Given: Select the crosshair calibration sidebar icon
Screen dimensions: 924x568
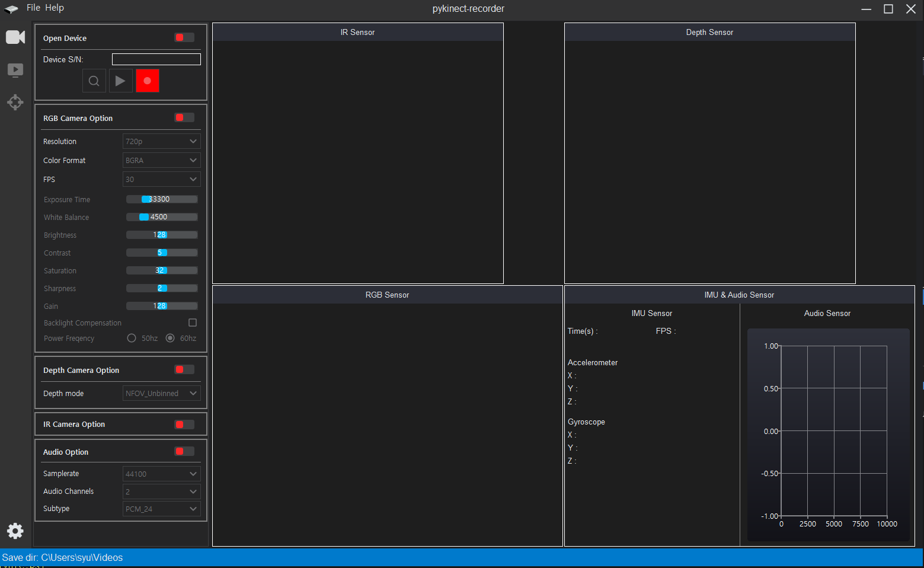Looking at the screenshot, I should click(x=15, y=102).
